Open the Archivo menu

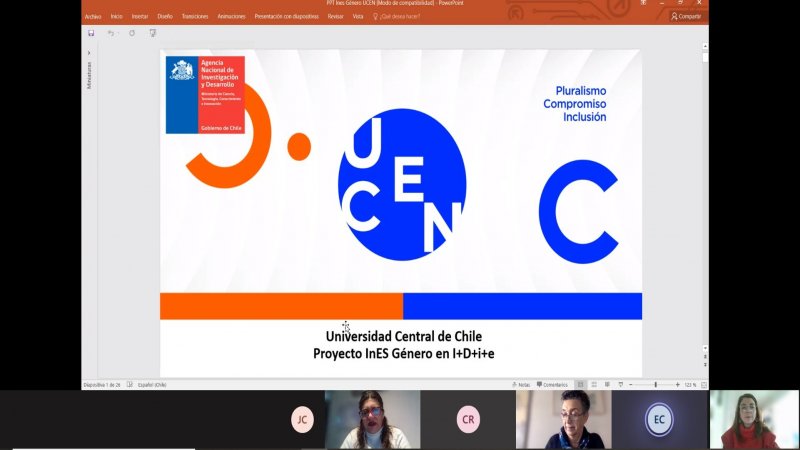click(x=93, y=16)
